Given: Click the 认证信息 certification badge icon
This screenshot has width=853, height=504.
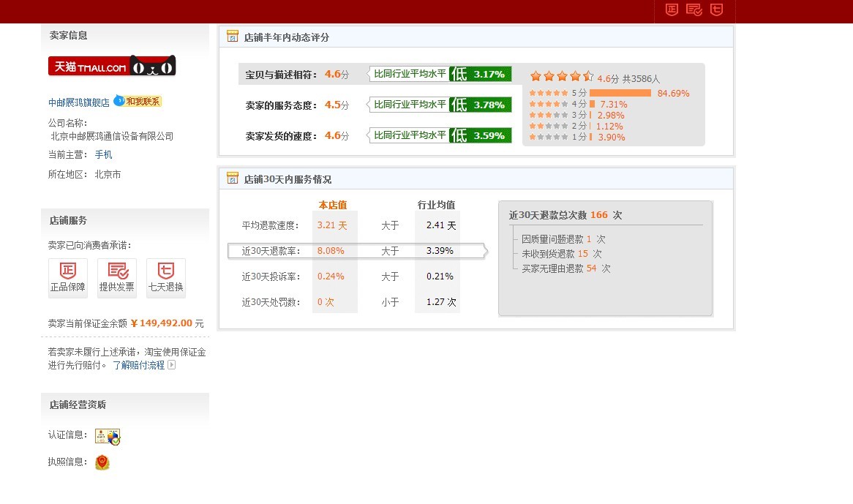Looking at the screenshot, I should 108,436.
